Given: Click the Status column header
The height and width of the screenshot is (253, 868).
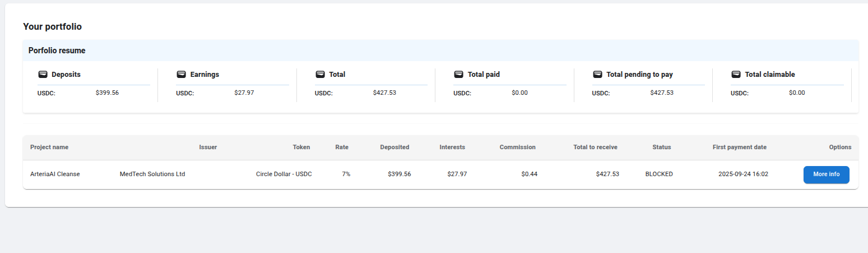Looking at the screenshot, I should [661, 148].
